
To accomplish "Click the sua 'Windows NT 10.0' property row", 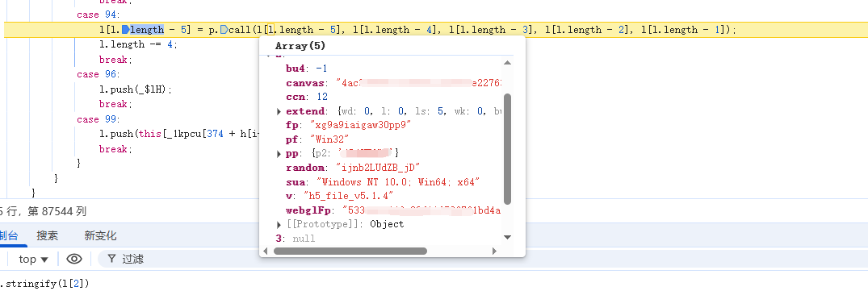I will pyautogui.click(x=383, y=182).
